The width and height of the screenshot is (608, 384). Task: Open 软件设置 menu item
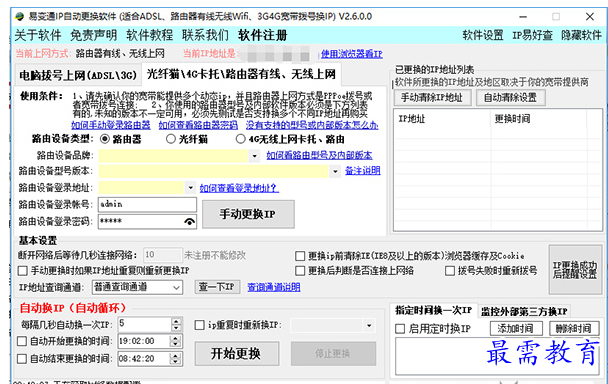[483, 35]
